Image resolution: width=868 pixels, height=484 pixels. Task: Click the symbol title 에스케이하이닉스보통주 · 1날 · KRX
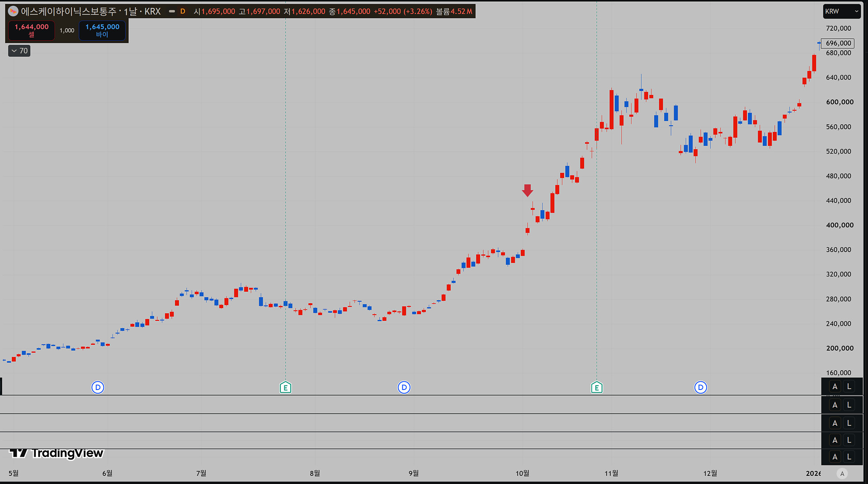[x=91, y=11]
